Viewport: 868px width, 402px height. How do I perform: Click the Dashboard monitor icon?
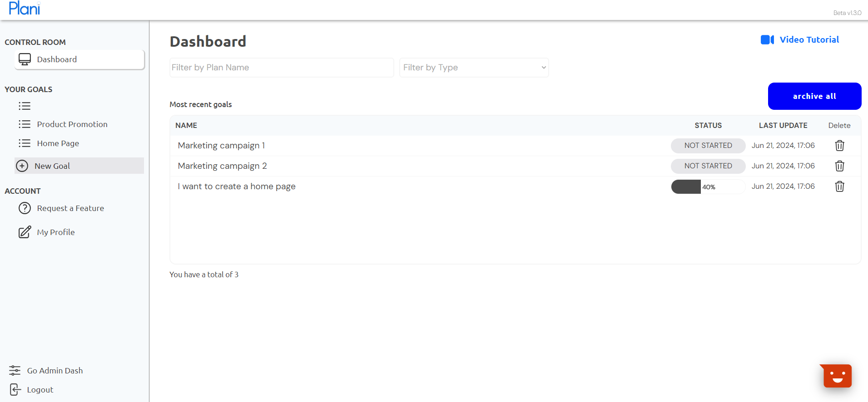pyautogui.click(x=25, y=59)
